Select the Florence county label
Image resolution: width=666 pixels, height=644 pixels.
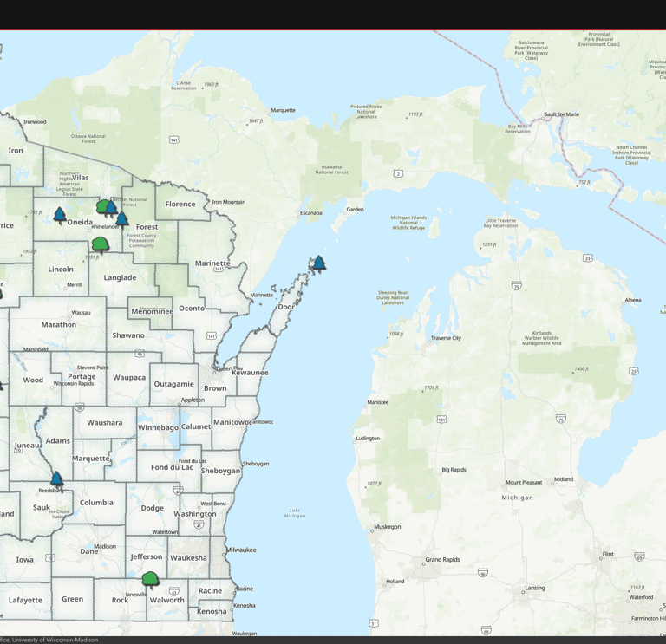(x=180, y=204)
